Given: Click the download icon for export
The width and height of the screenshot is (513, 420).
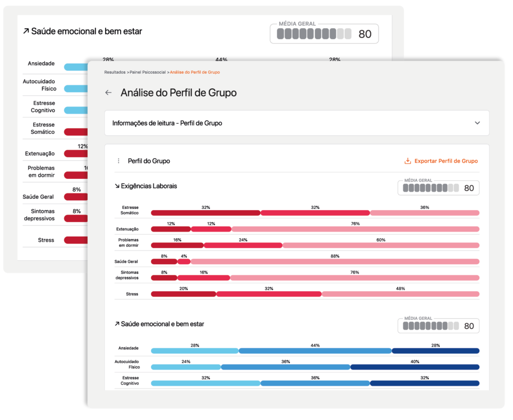Looking at the screenshot, I should coord(407,161).
